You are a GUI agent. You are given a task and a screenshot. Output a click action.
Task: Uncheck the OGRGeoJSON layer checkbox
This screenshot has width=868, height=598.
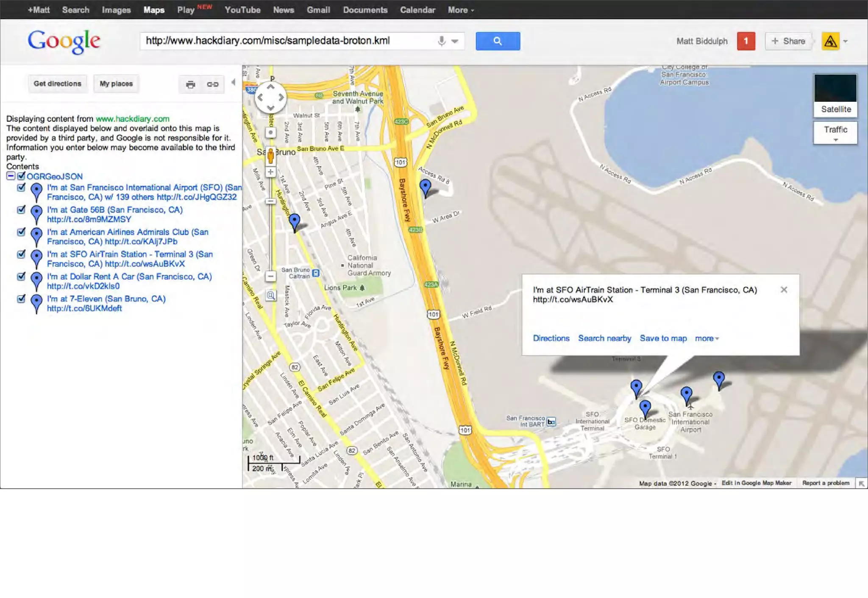[21, 176]
